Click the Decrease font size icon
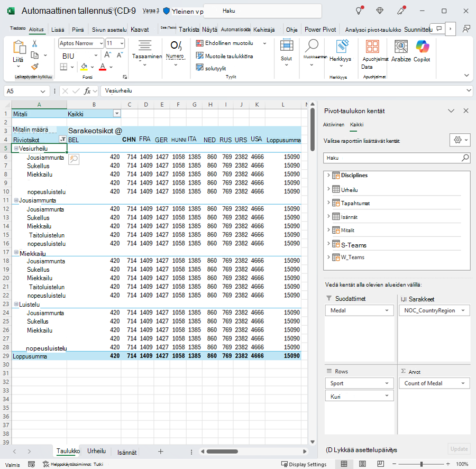Viewport: 476px width, 469px height. click(120, 55)
